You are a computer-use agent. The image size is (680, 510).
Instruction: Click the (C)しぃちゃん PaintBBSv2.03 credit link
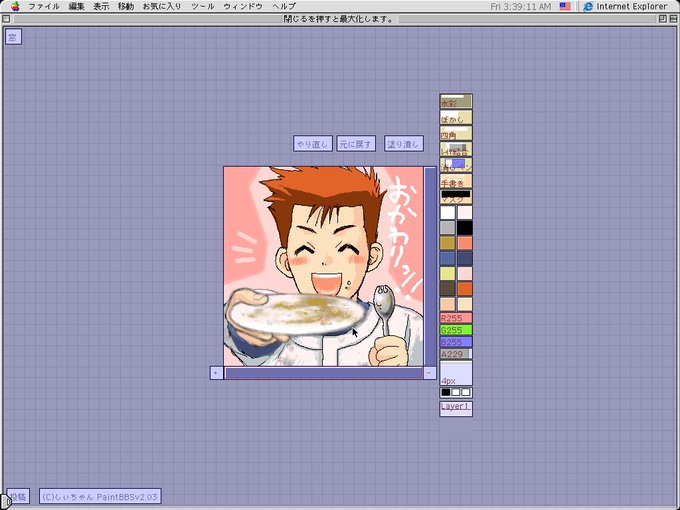click(x=100, y=496)
